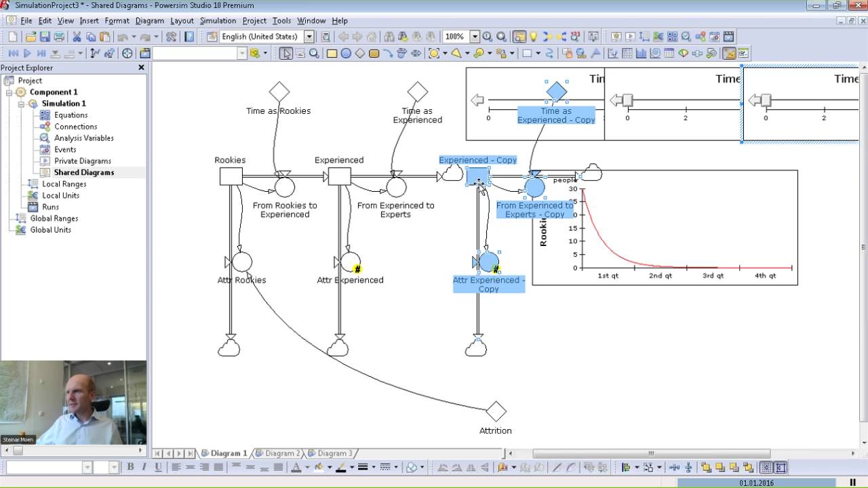
Task: Click the light bulb toolbar icon
Action: (x=534, y=37)
